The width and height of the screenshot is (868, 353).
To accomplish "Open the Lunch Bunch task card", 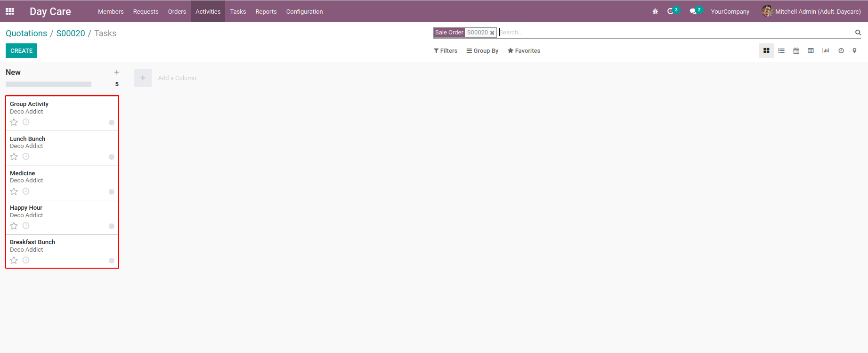I will tap(62, 148).
